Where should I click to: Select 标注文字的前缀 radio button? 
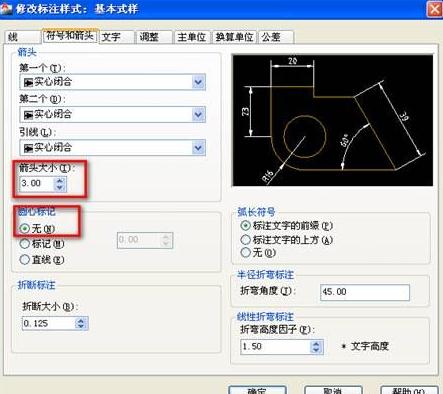(245, 226)
